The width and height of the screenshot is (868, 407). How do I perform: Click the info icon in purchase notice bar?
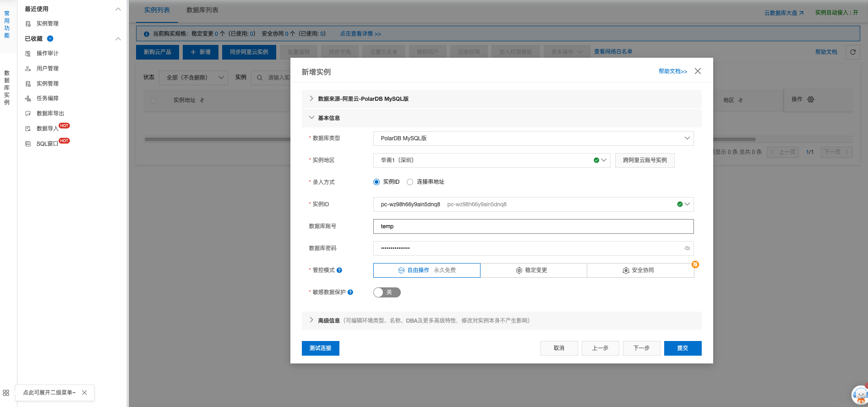pyautogui.click(x=147, y=34)
